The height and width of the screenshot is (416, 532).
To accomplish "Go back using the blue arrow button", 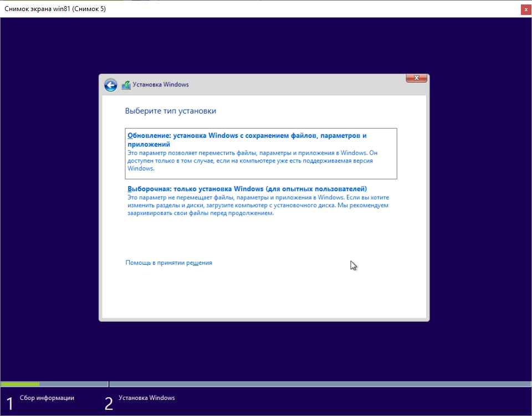I will 111,85.
